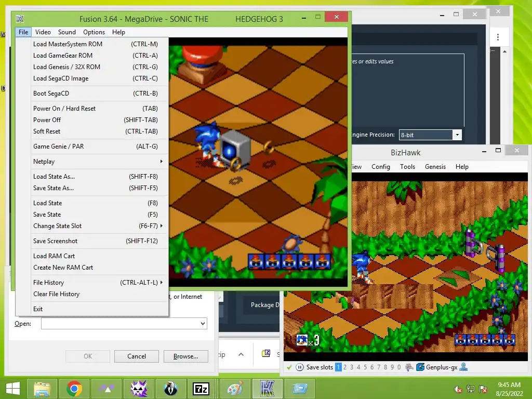Select BizHawk save slot 9
This screenshot has height=399, width=532.
pos(392,367)
